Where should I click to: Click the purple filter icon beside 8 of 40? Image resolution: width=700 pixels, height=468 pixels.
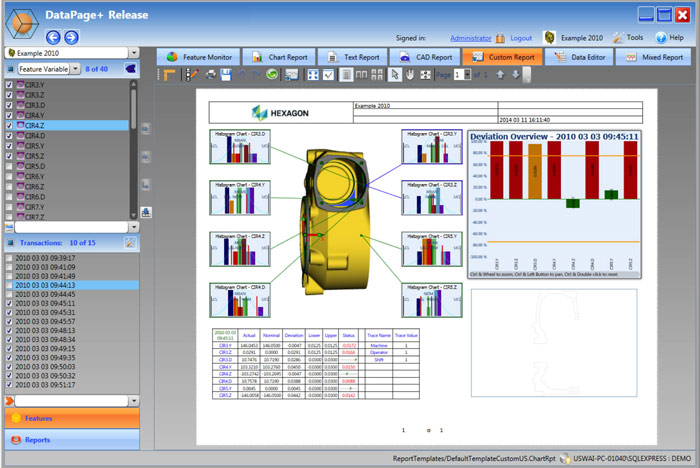130,69
